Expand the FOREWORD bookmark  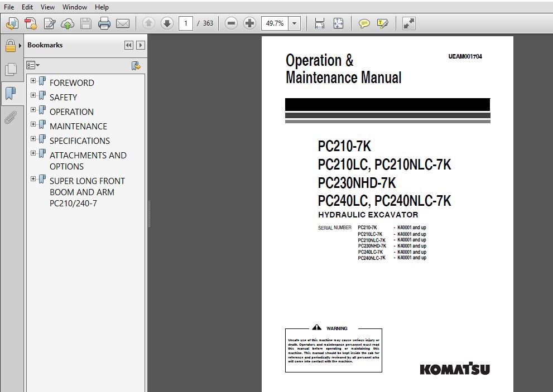(x=33, y=81)
